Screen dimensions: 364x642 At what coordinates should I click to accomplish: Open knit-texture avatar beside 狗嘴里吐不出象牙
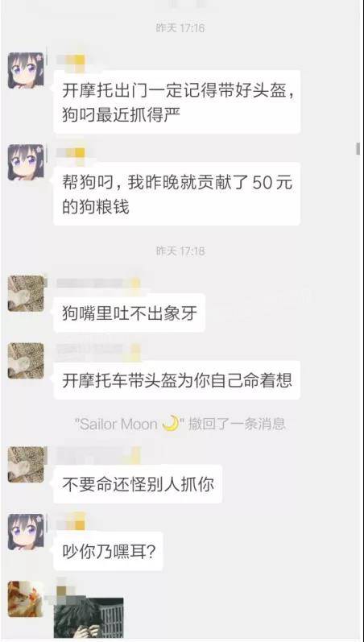pos(26,293)
